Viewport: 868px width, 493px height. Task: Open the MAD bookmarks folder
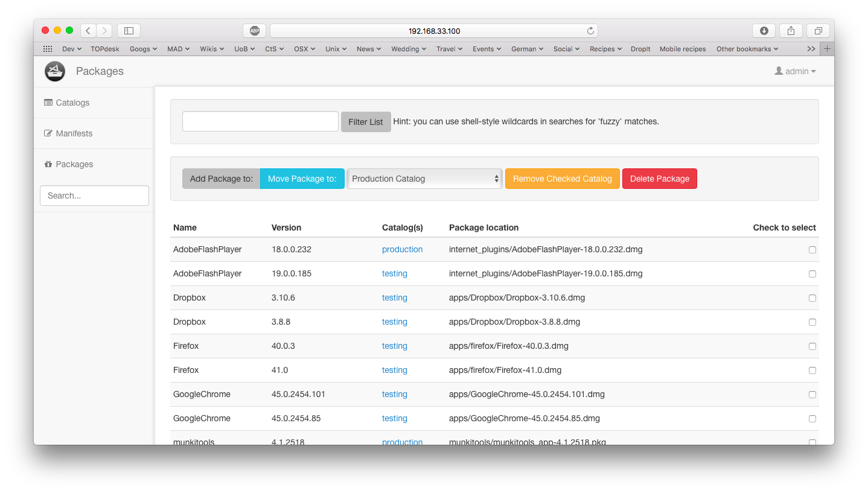point(178,49)
